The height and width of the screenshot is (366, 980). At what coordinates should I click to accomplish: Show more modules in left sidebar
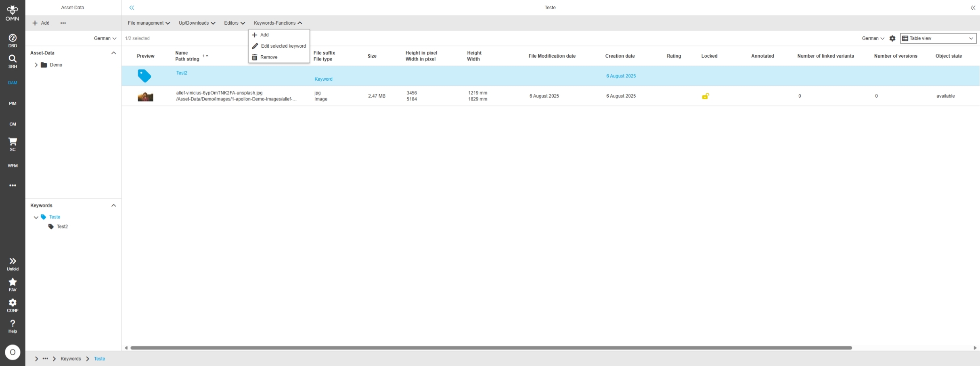(13, 186)
